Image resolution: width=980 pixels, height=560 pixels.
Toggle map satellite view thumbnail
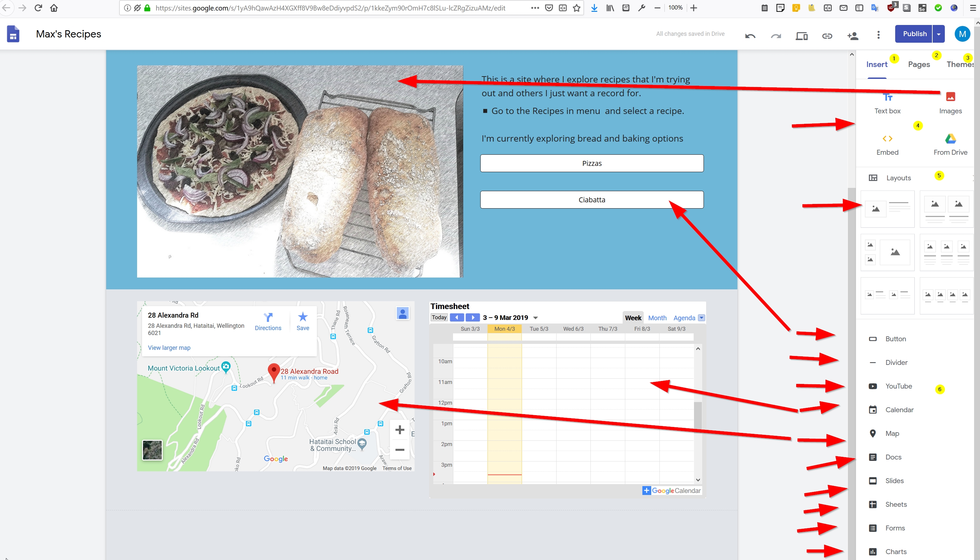click(153, 450)
